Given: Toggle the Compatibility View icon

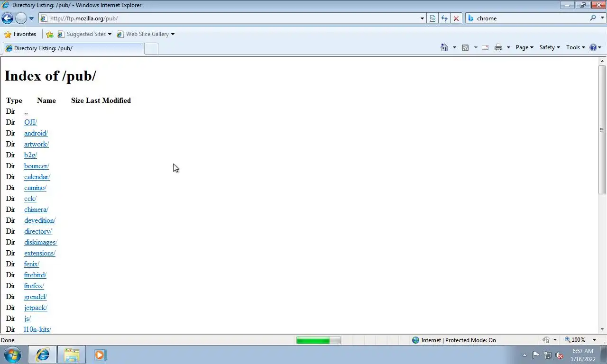Looking at the screenshot, I should tap(432, 18).
